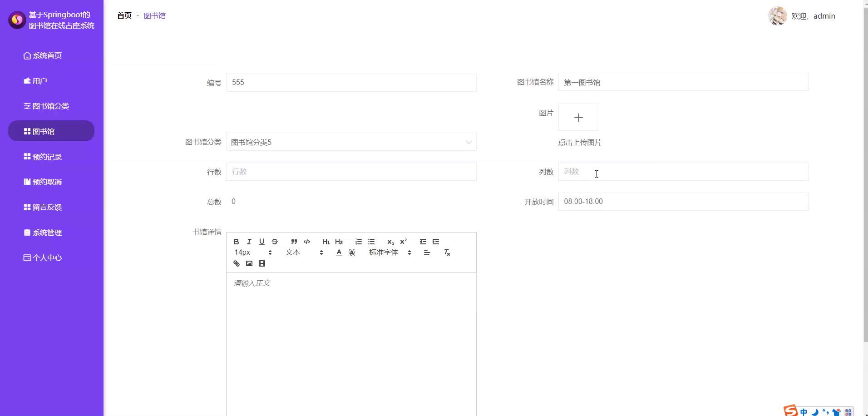The height and width of the screenshot is (416, 868).
Task: Apply superscript formatting
Action: 403,242
